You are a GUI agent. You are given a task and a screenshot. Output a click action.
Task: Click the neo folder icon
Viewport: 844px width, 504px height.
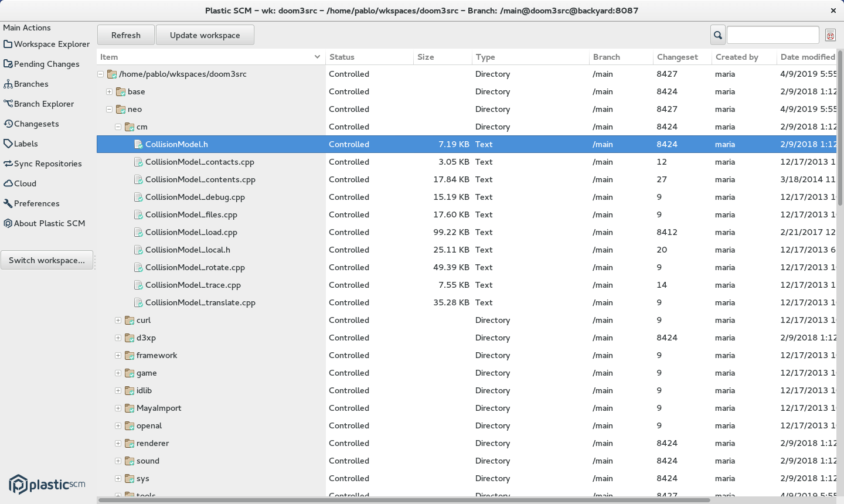(121, 109)
